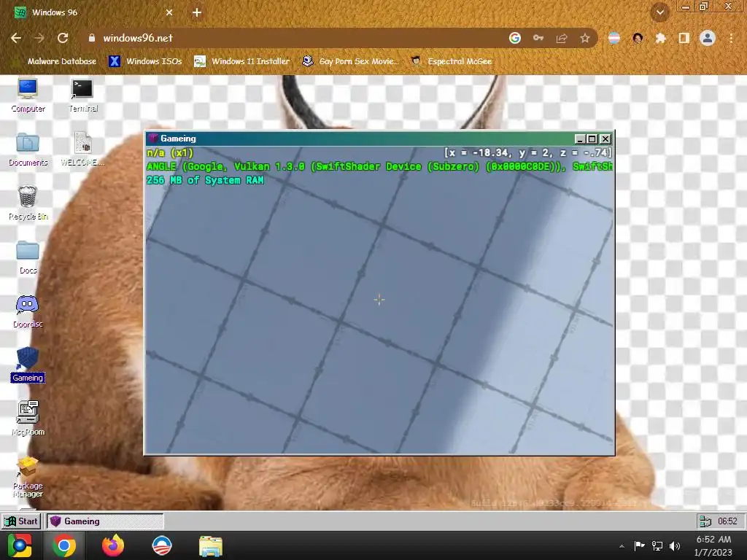The height and width of the screenshot is (560, 747).
Task: Open the Chrome profile avatar
Action: [708, 38]
